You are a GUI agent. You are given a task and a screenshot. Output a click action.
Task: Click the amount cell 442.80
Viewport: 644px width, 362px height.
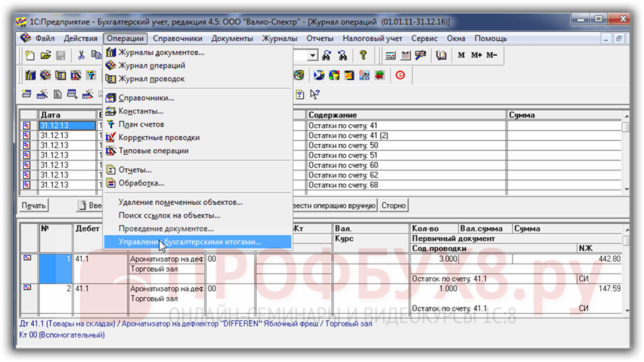click(567, 259)
